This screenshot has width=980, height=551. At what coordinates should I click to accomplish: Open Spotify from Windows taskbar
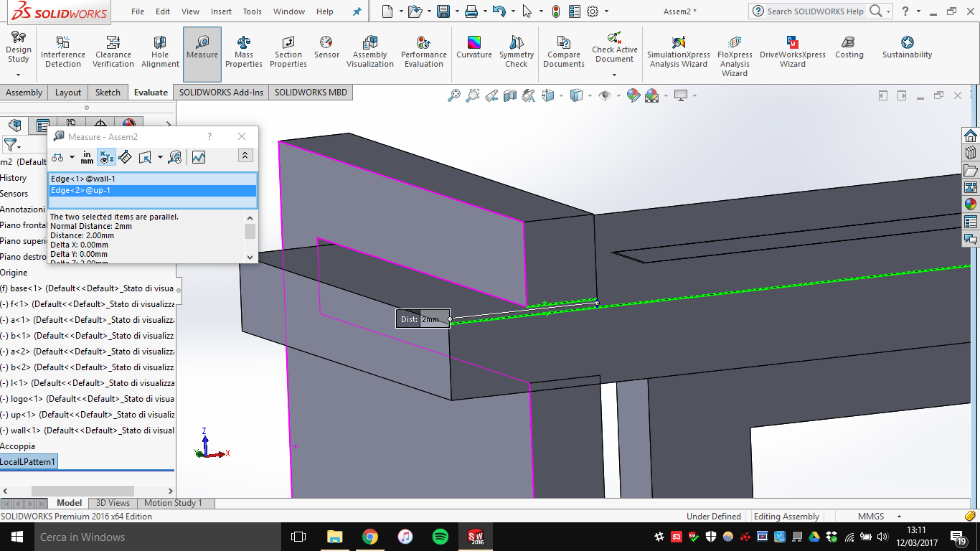[x=440, y=537]
